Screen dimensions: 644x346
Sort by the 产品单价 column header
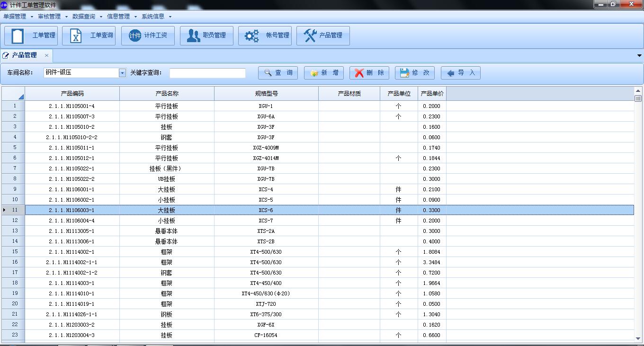tap(432, 94)
